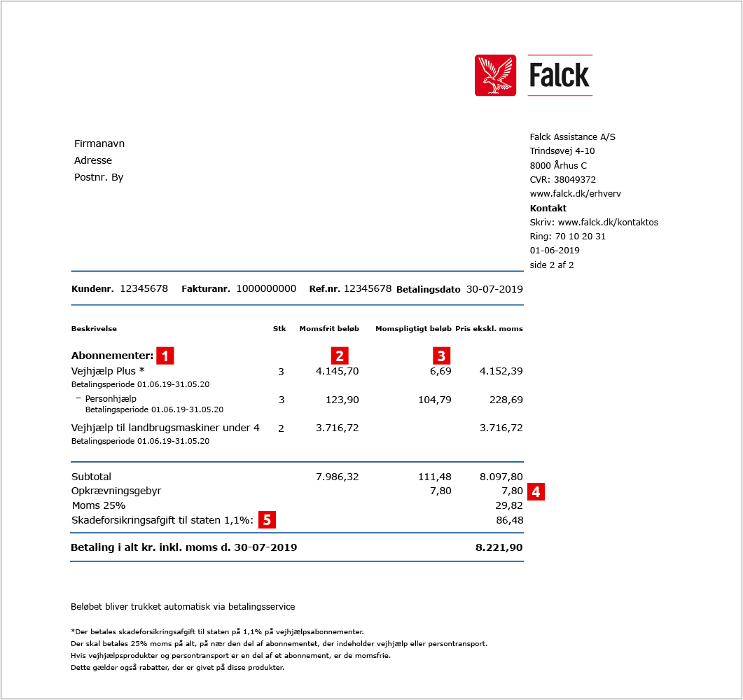Viewport: 743px width, 700px height.
Task: Click the Postnr. By recipient line
Action: [x=99, y=177]
